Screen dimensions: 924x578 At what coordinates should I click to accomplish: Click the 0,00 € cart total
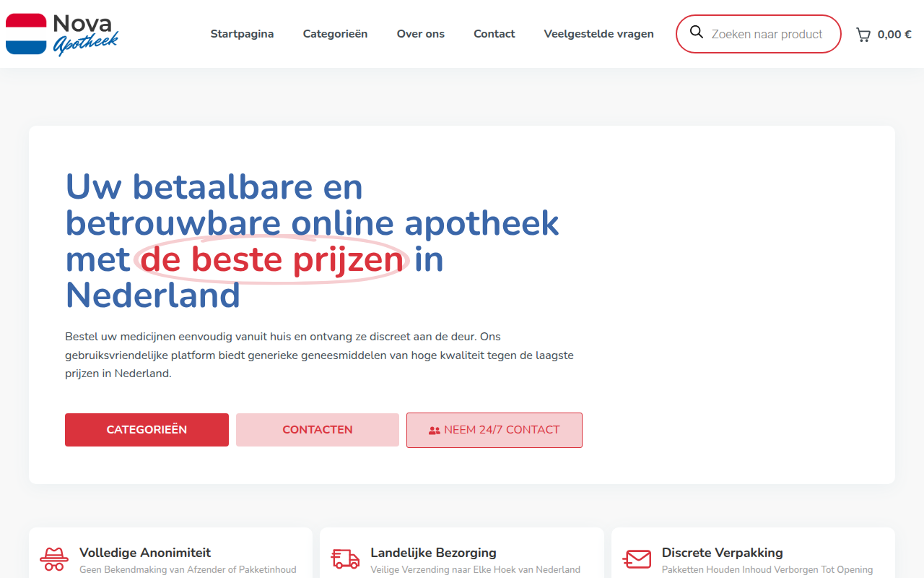[x=894, y=34]
